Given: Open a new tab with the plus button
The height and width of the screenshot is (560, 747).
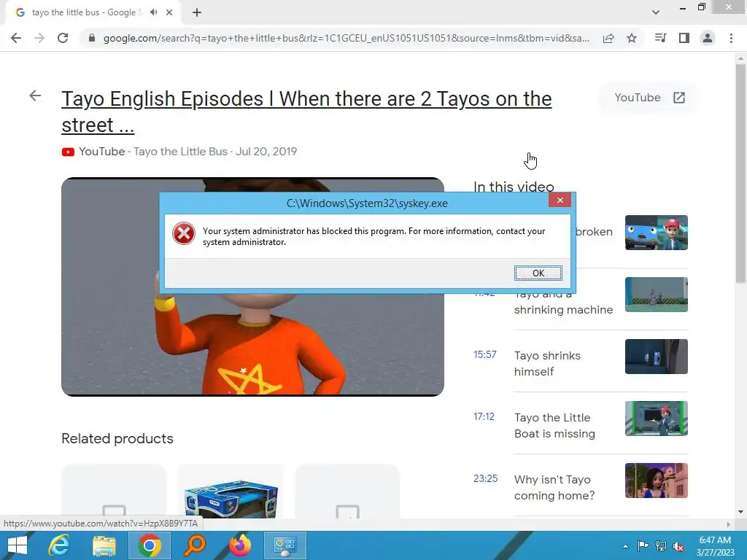Looking at the screenshot, I should [x=197, y=12].
